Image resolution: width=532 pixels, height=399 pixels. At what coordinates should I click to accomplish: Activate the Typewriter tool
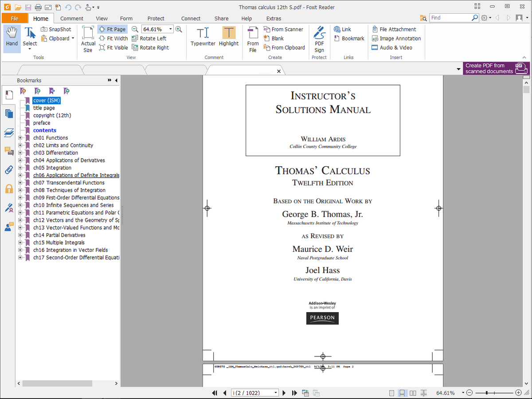click(203, 37)
